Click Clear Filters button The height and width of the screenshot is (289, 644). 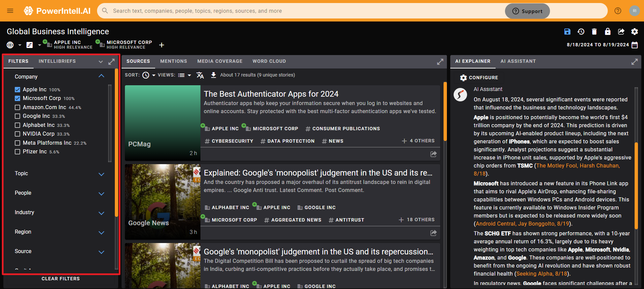[x=61, y=279]
